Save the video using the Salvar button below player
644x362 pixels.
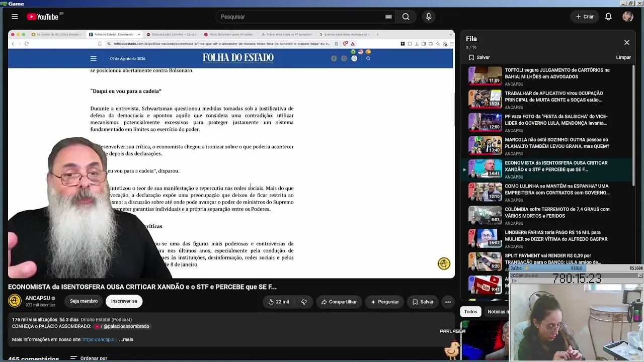click(x=423, y=302)
